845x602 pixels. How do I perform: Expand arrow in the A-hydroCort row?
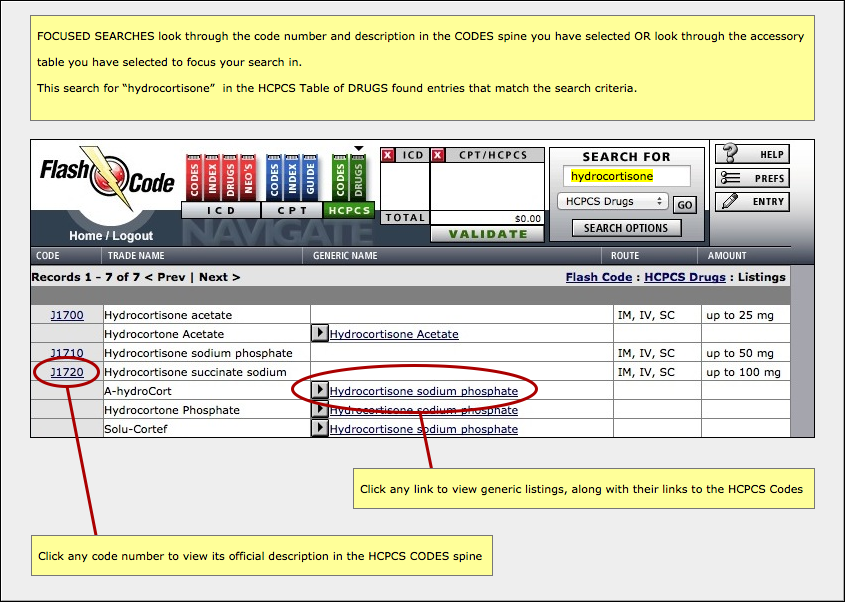(x=320, y=390)
